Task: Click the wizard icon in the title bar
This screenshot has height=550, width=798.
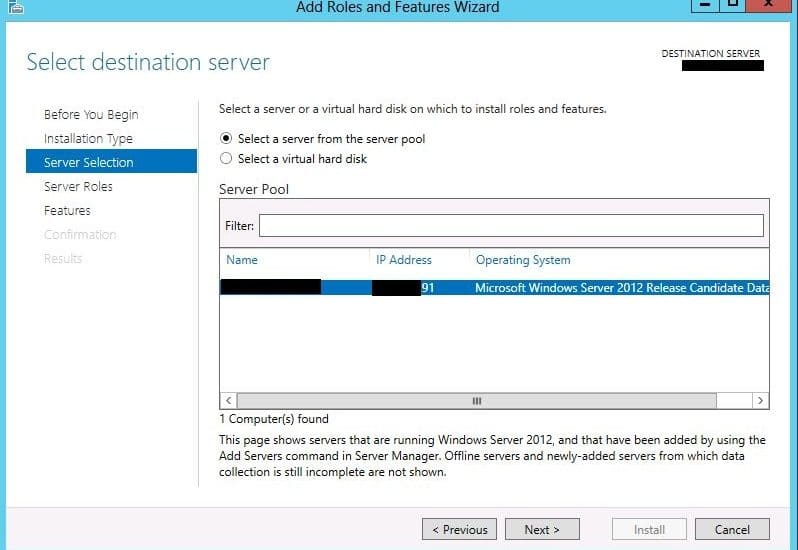Action: [x=16, y=7]
